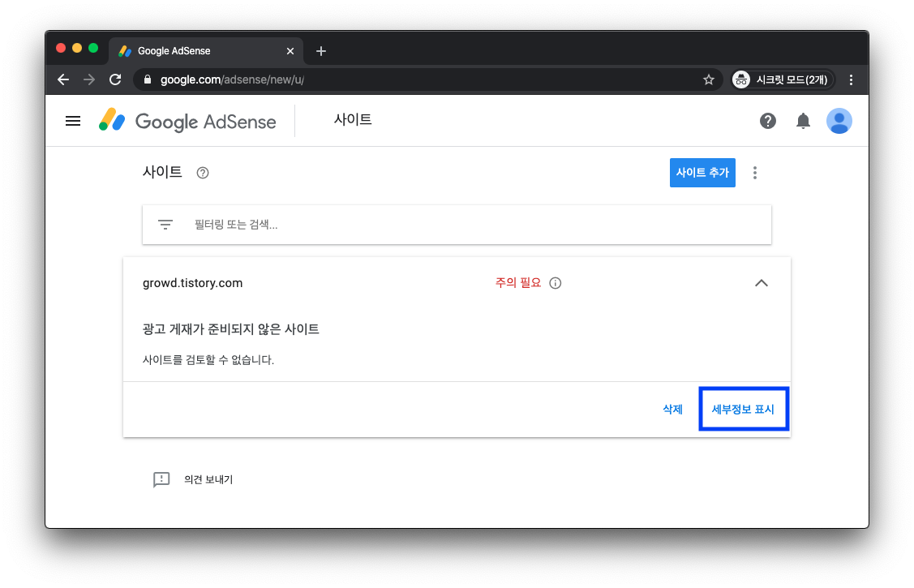Click the 삭제 link
The image size is (914, 588).
(672, 409)
